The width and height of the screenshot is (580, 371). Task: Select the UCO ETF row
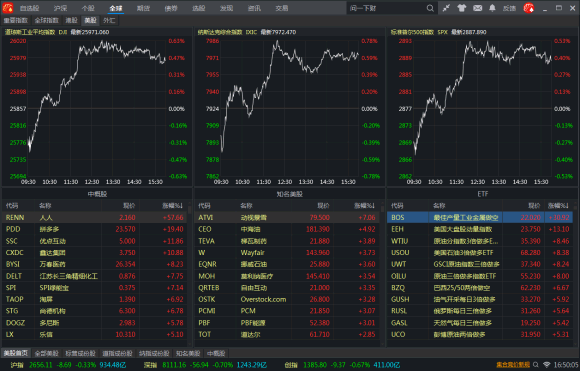click(480, 334)
